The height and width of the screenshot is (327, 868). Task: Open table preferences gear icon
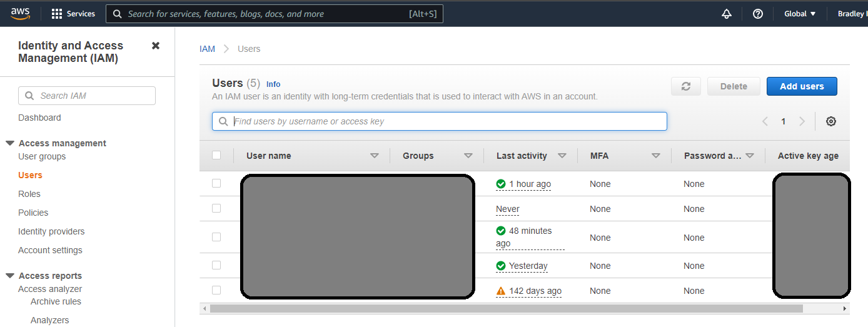pyautogui.click(x=831, y=121)
